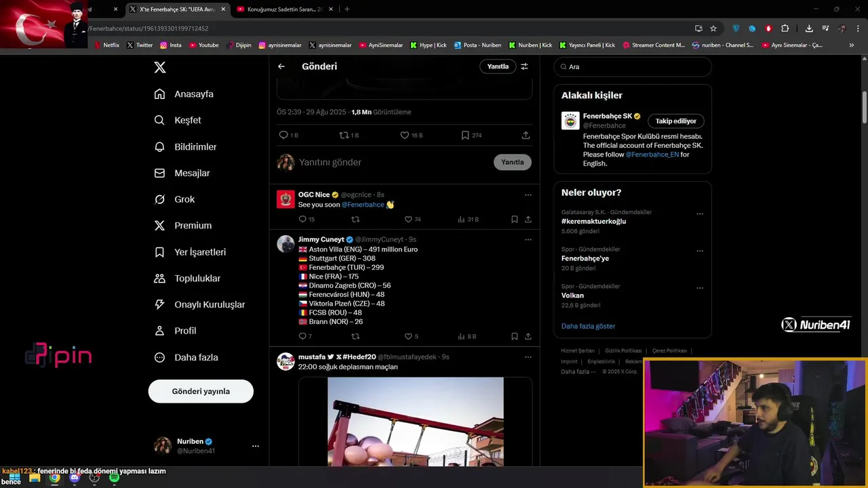Screen dimensions: 868x488
Task: Share Jimmy Cuneyt tweet
Action: pos(528,336)
